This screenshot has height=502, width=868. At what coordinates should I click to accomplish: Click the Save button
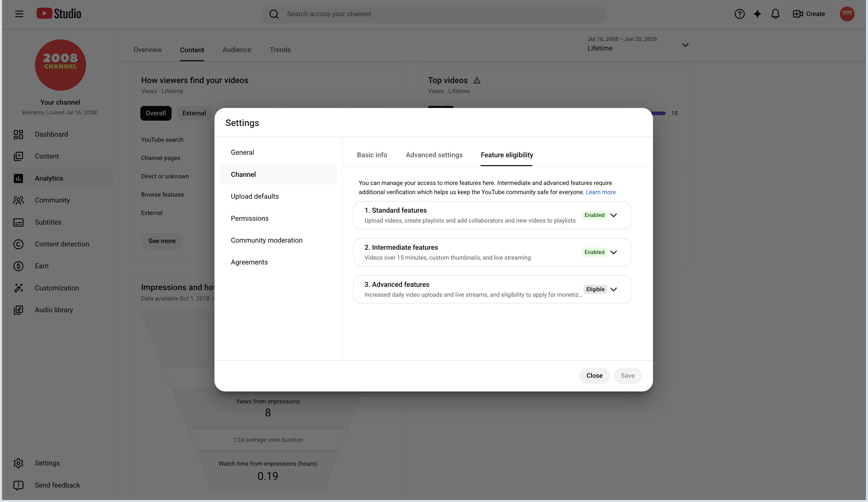tap(627, 376)
